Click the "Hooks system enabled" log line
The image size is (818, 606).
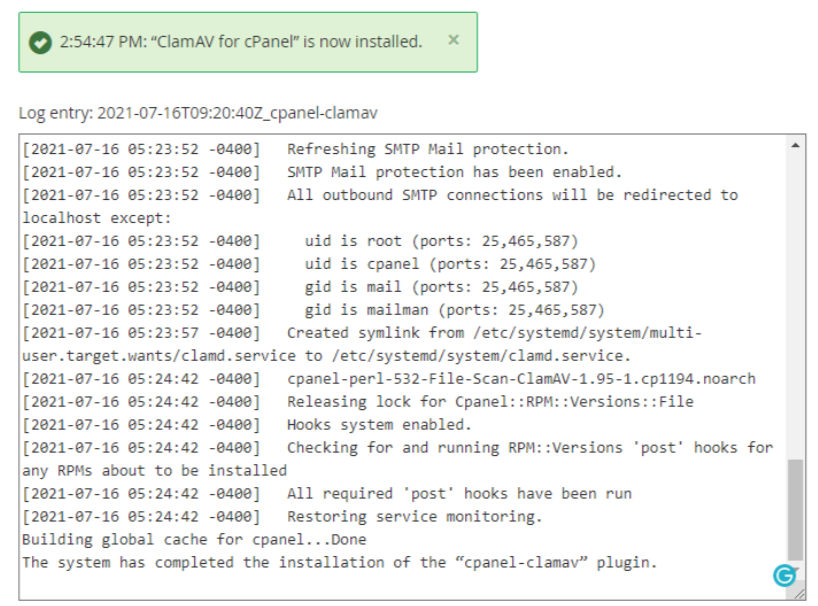(x=247, y=425)
